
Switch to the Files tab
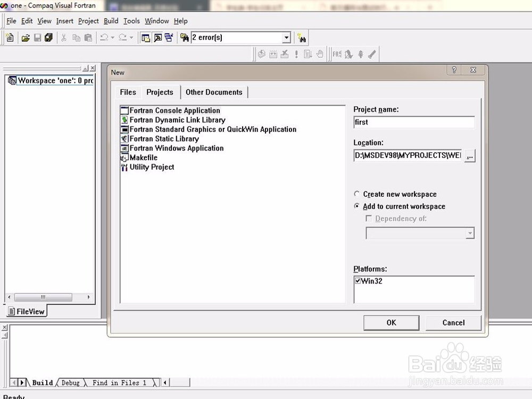point(128,92)
